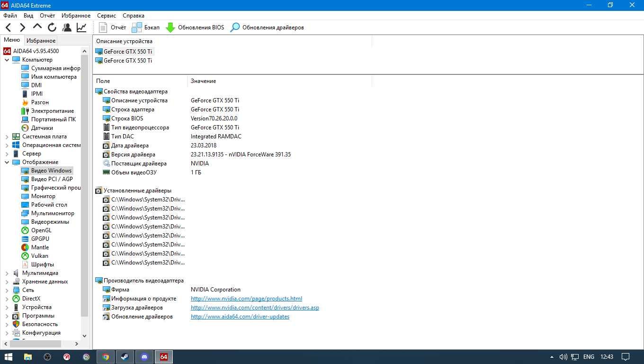Image resolution: width=644 pixels, height=364 pixels.
Task: Open the Windows Start menu
Action: (x=8, y=357)
